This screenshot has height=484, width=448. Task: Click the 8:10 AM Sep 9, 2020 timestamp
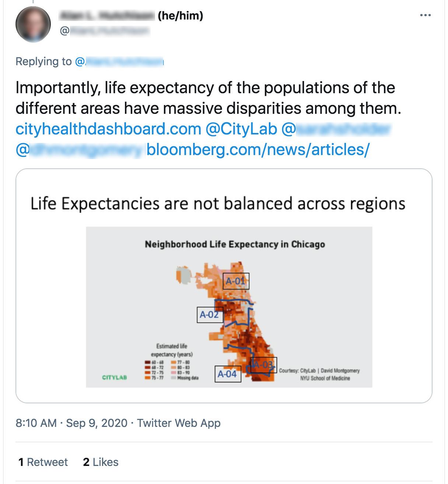pos(71,423)
